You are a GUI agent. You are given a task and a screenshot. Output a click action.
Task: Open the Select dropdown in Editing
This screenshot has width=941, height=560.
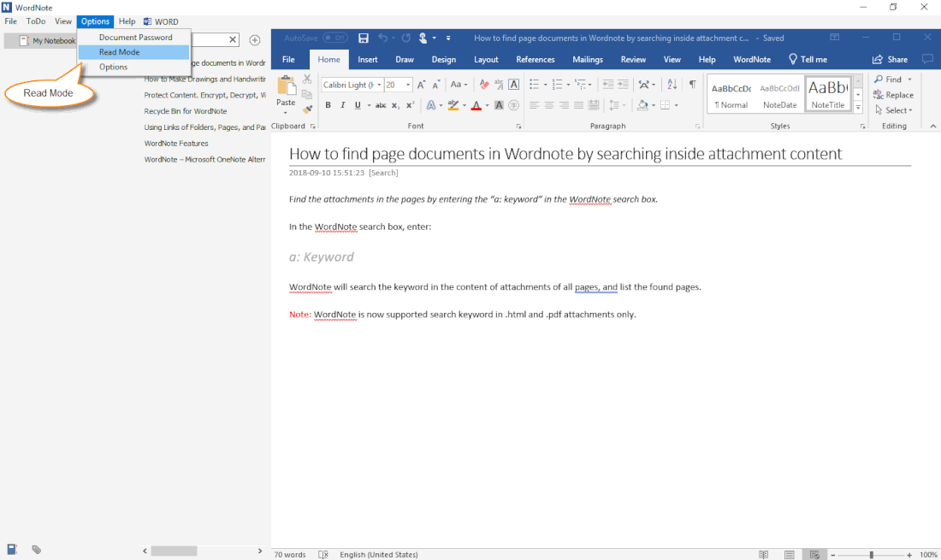pos(894,110)
